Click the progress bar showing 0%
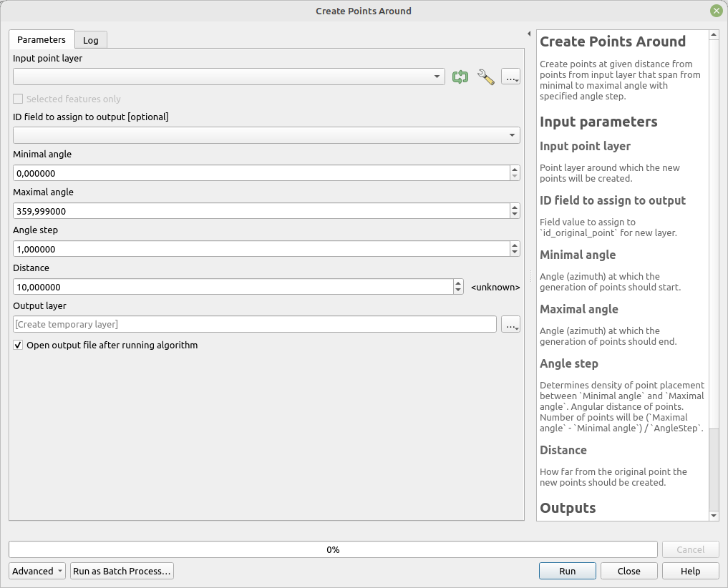 tap(333, 549)
